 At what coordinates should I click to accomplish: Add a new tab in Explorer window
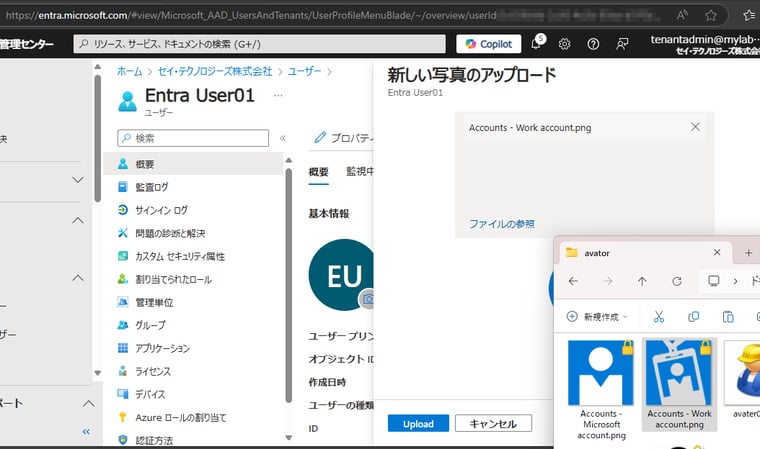coord(748,253)
